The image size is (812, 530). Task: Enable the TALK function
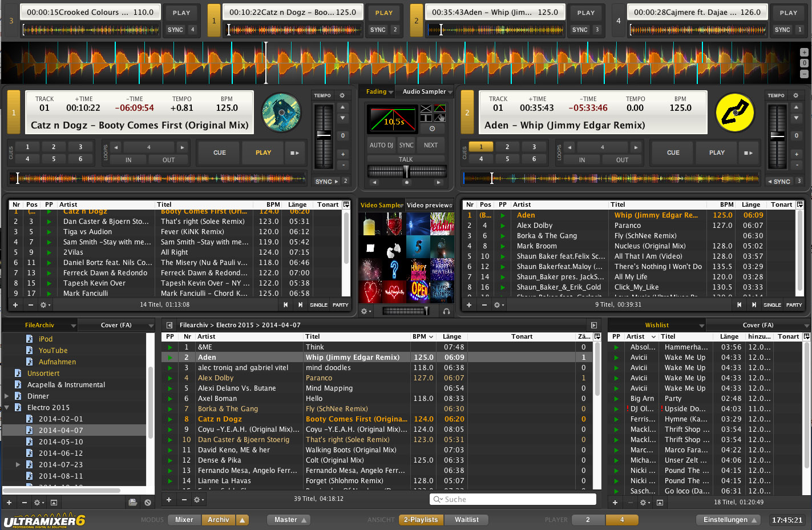(406, 159)
